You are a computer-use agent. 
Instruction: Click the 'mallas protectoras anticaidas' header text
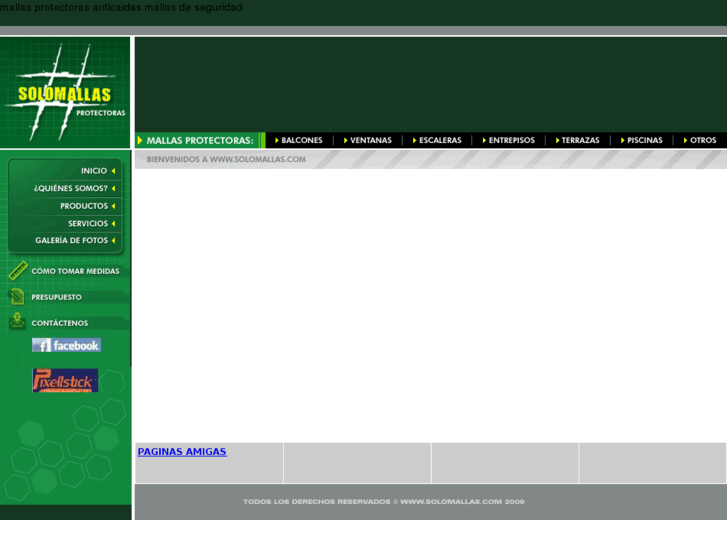[x=121, y=7]
